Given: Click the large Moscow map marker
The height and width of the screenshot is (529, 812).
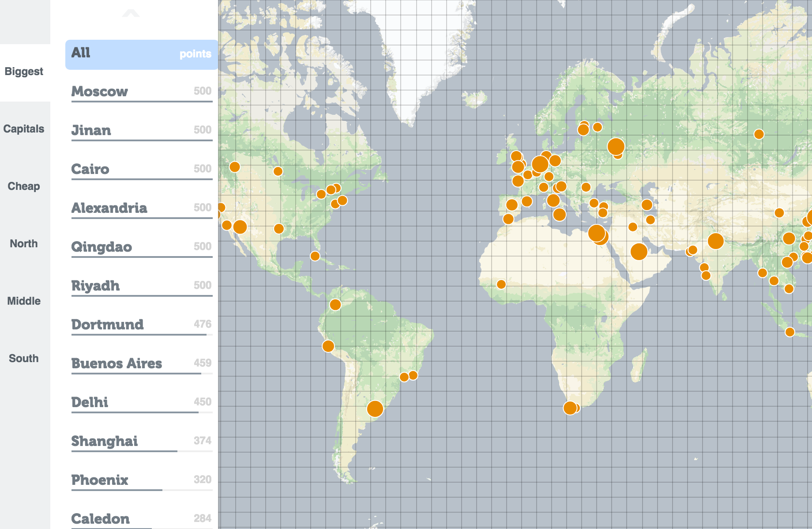Looking at the screenshot, I should [616, 146].
